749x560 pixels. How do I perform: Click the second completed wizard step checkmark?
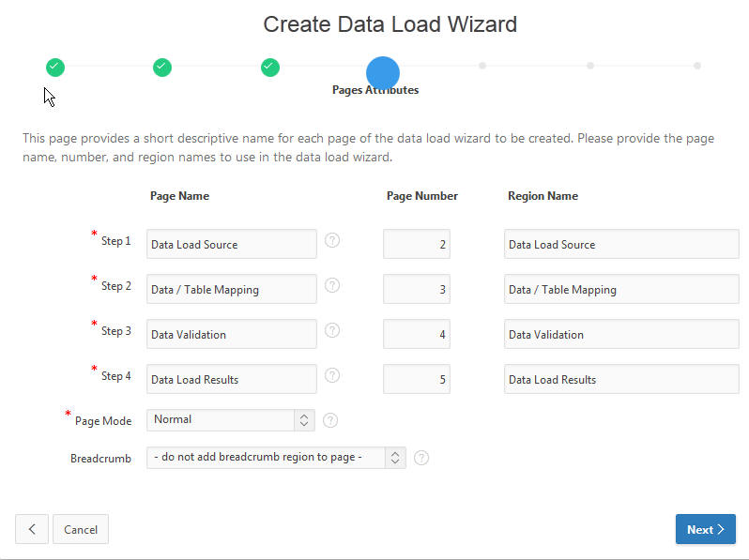click(x=162, y=67)
